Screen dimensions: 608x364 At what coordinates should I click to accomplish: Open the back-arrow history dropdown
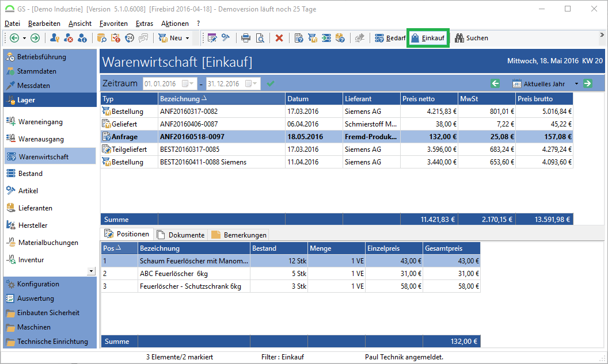[24, 39]
